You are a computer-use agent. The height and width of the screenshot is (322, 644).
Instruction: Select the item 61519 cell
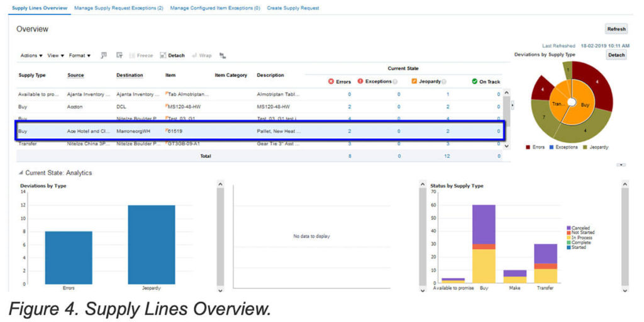click(x=175, y=131)
